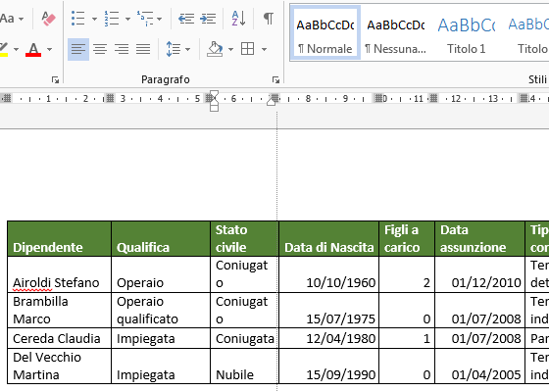Apply numbered list formatting
This screenshot has width=549, height=392.
112,19
